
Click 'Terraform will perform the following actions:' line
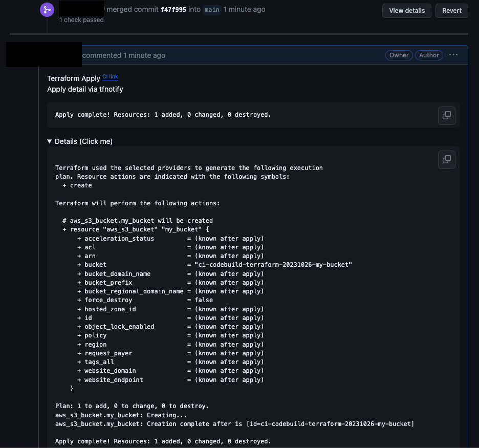coord(137,203)
